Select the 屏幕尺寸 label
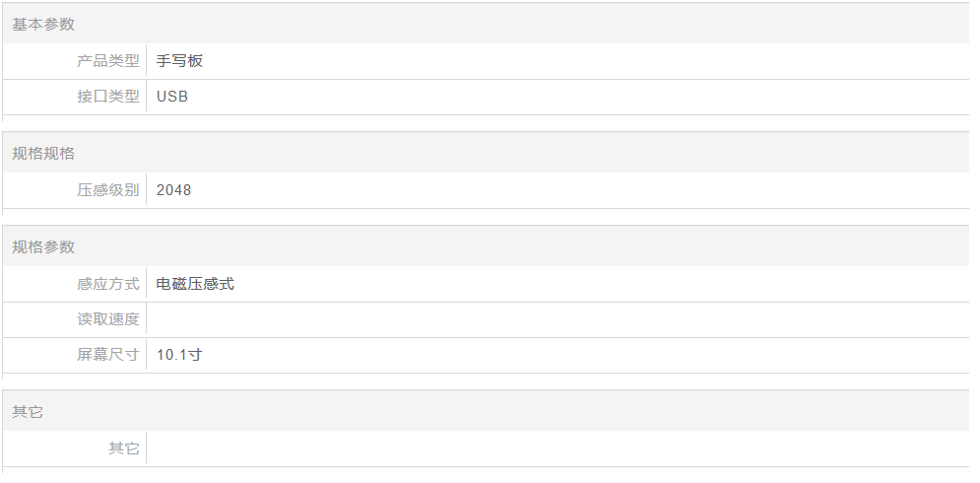The width and height of the screenshot is (980, 483). pyautogui.click(x=108, y=355)
